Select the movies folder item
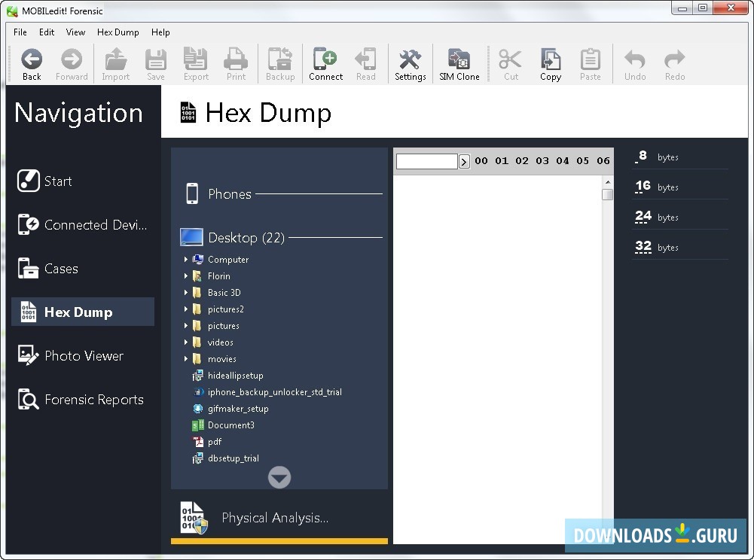This screenshot has height=560, width=754. click(x=215, y=358)
